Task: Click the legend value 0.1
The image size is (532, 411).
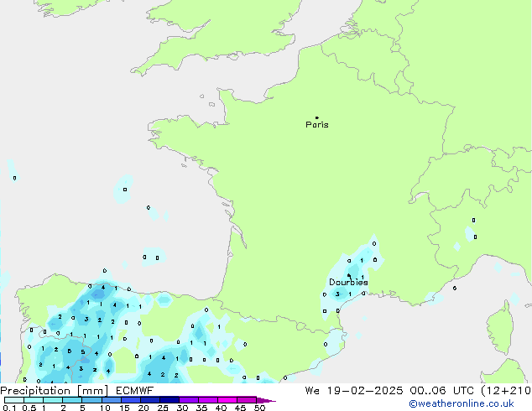Action: [9, 408]
